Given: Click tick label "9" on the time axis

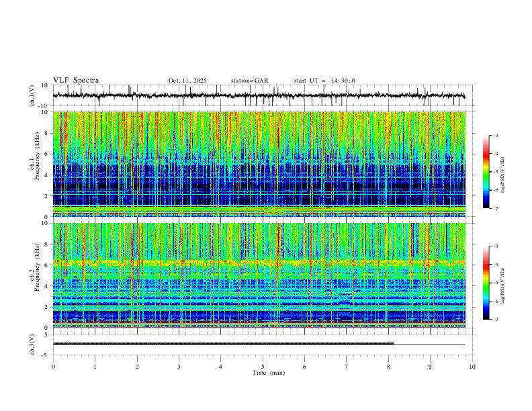Looking at the screenshot, I should point(430,367).
